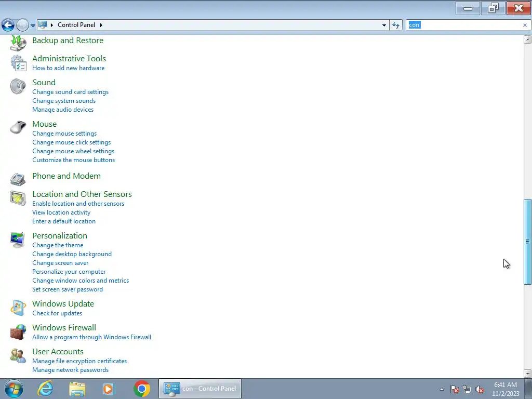Open the Mouse heading link
532x399 pixels.
(x=45, y=124)
